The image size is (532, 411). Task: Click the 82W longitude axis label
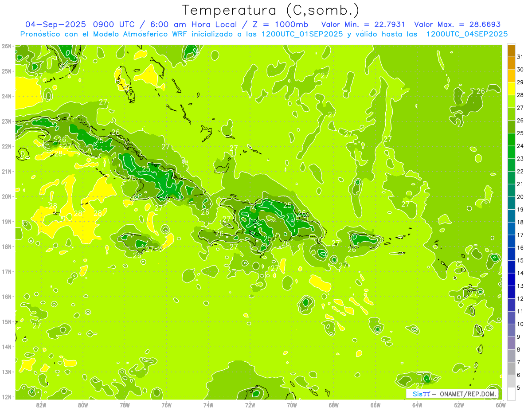point(41,405)
